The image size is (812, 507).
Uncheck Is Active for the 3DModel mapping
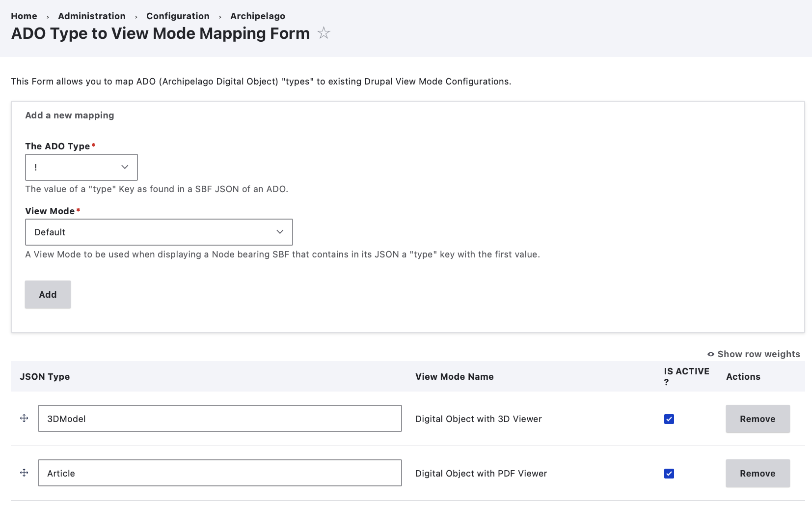pyautogui.click(x=669, y=419)
